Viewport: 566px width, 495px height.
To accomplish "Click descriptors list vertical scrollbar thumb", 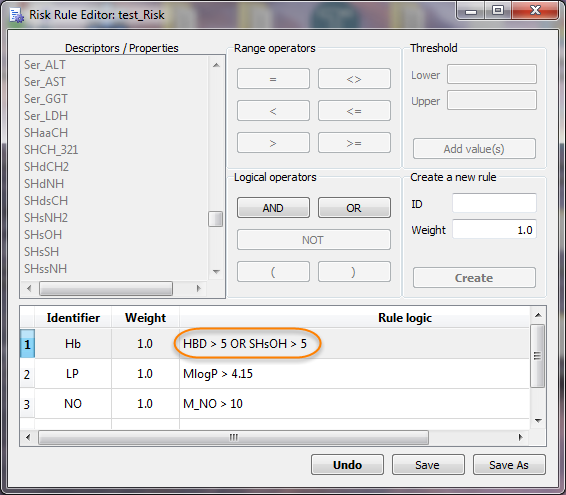I will [216, 219].
